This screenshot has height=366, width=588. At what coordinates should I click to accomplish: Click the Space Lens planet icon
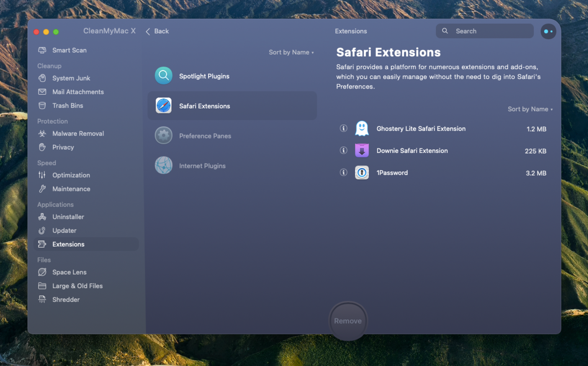(42, 272)
